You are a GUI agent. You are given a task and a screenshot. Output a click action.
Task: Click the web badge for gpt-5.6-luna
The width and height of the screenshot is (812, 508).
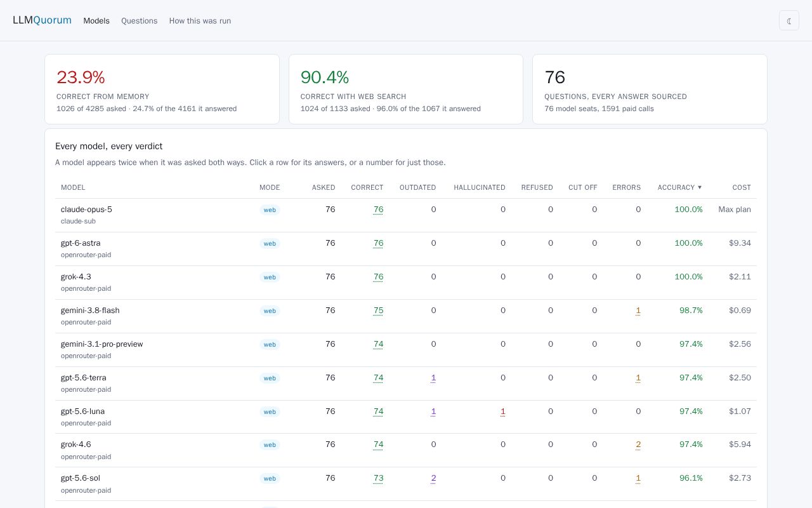tap(270, 412)
